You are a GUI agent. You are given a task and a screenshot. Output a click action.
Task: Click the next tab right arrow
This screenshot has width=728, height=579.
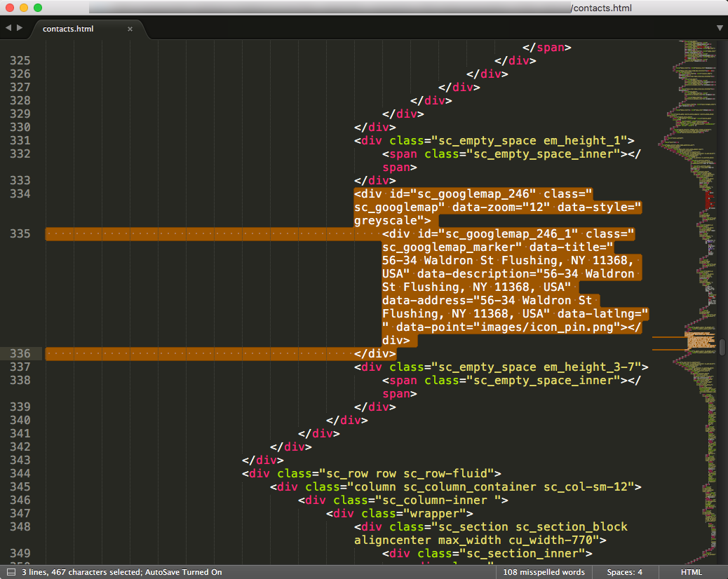pyautogui.click(x=19, y=28)
